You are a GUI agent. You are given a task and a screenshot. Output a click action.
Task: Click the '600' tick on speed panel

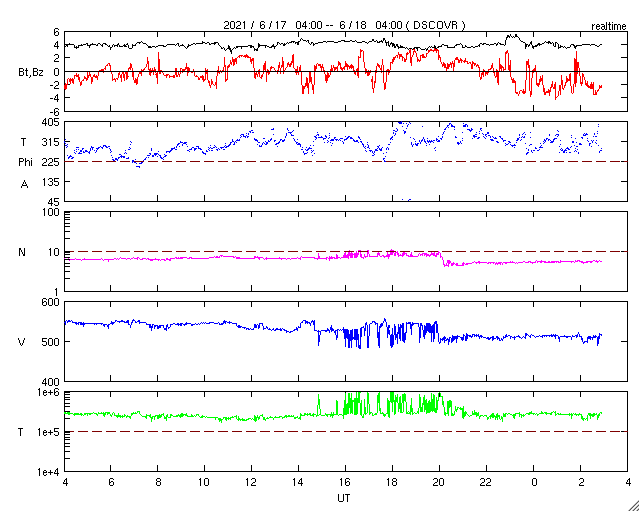51,302
